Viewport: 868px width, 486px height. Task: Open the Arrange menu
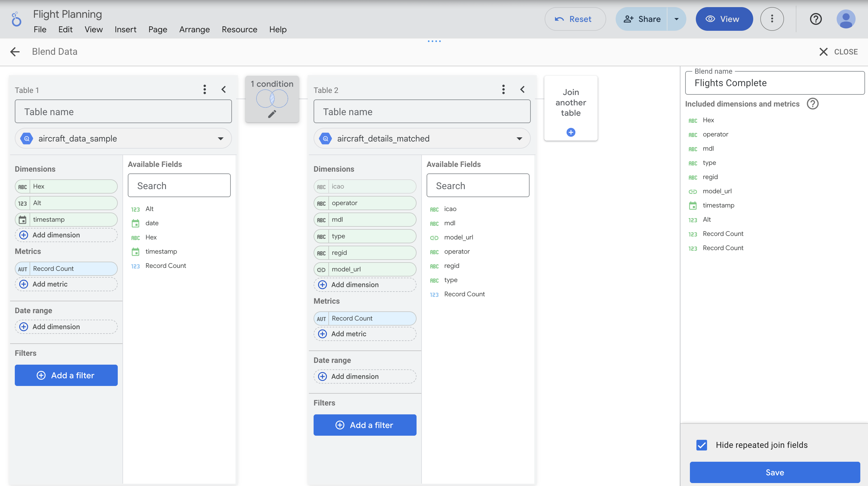point(194,29)
